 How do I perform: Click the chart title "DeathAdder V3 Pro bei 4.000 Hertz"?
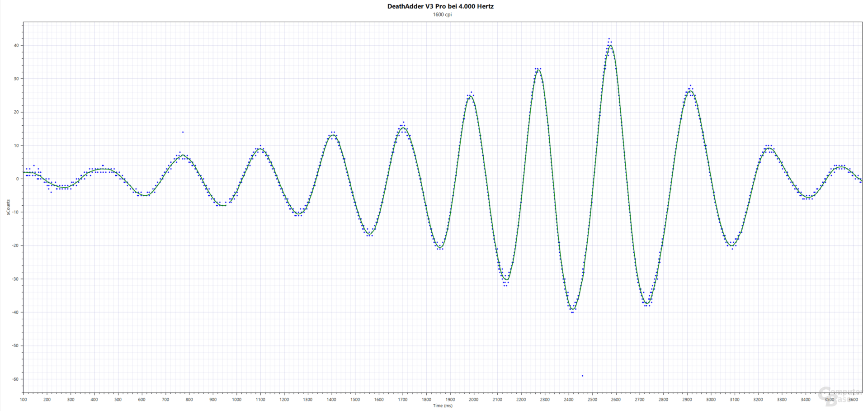440,6
